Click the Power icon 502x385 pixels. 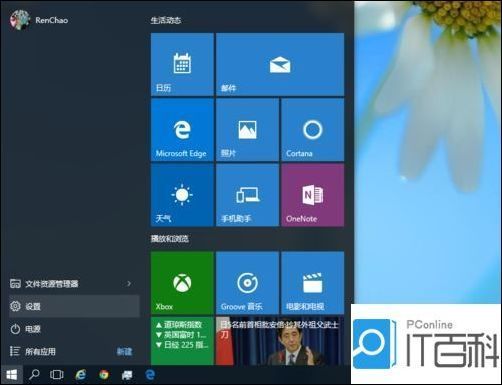coord(15,329)
